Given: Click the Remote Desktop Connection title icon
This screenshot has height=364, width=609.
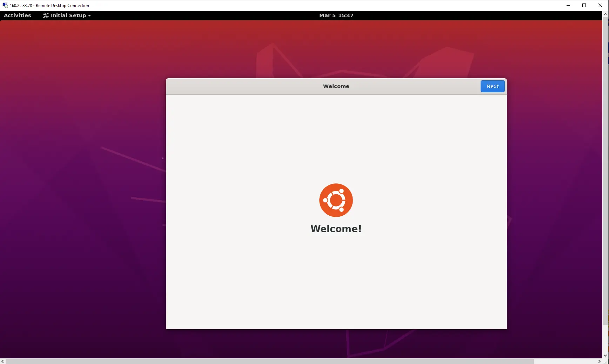Looking at the screenshot, I should [5, 5].
